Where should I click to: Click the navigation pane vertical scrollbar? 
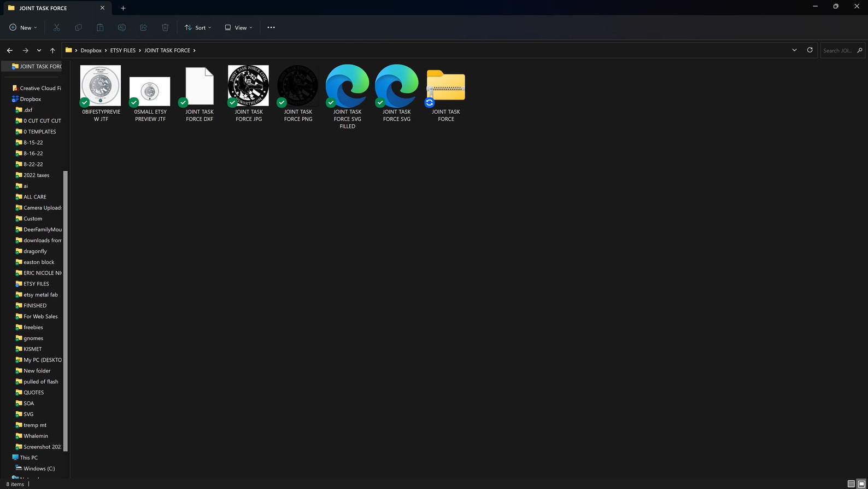tap(66, 311)
